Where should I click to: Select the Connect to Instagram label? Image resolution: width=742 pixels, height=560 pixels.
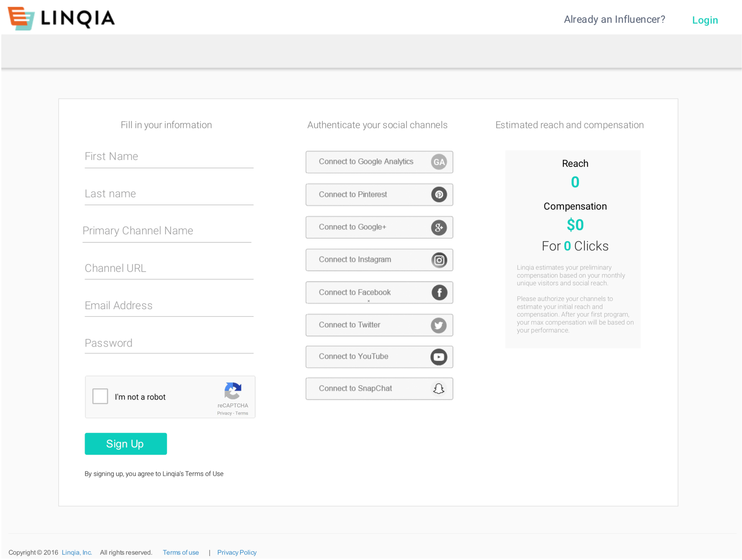coord(355,259)
